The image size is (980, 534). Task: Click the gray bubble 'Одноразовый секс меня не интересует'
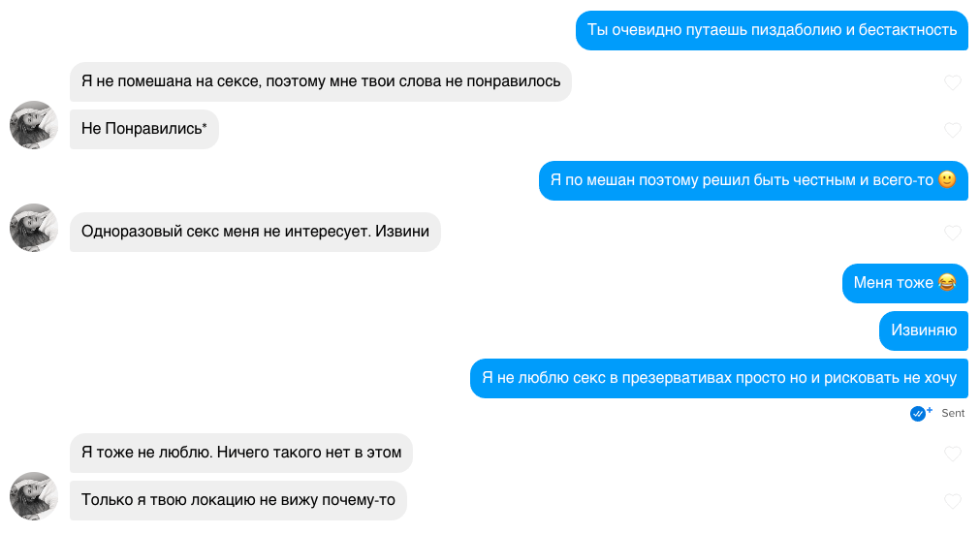pos(255,232)
